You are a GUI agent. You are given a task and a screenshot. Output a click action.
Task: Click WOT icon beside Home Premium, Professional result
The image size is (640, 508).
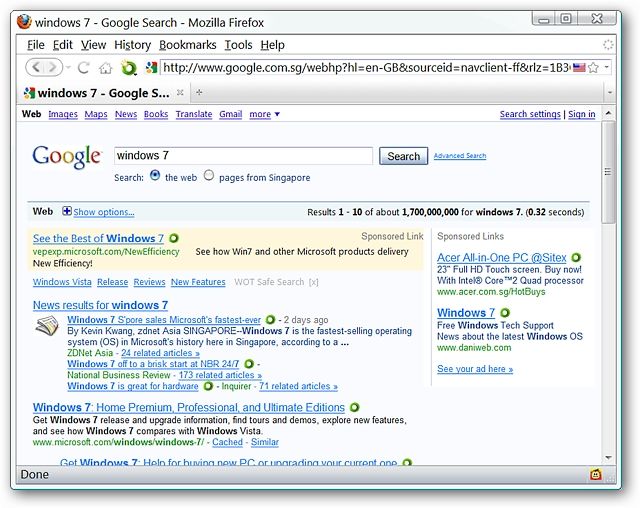355,407
